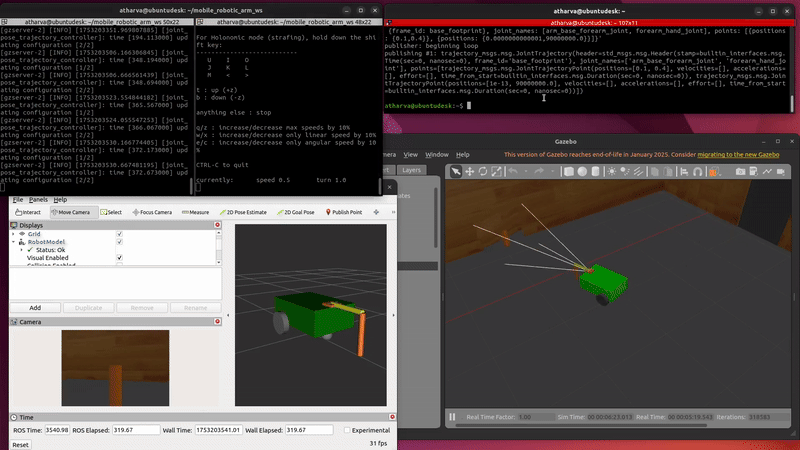Viewport: 800px width, 450px height.
Task: Select Gazebo scale mode tool
Action: [x=496, y=171]
